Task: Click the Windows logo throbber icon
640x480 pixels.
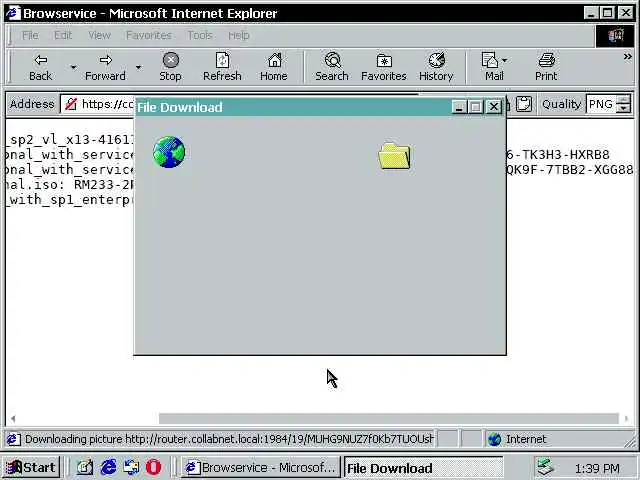Action: pos(616,36)
